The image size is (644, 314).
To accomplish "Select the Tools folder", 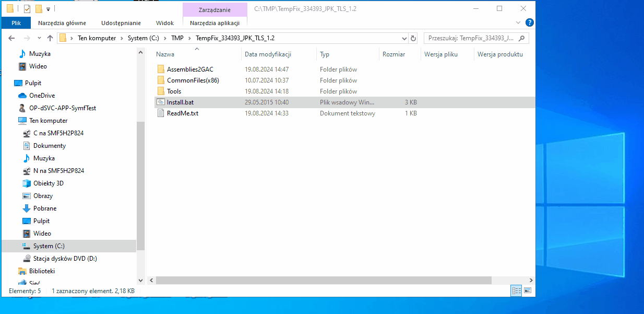I will click(174, 91).
